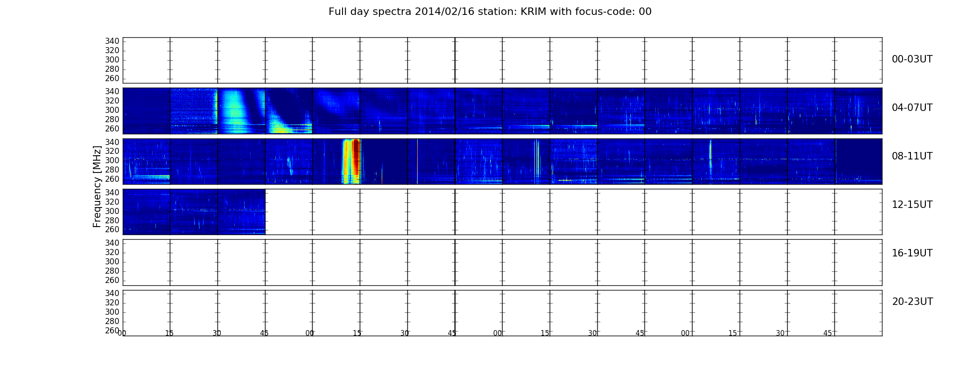Click the 260 tick label of 12-15UT panel

pos(112,230)
